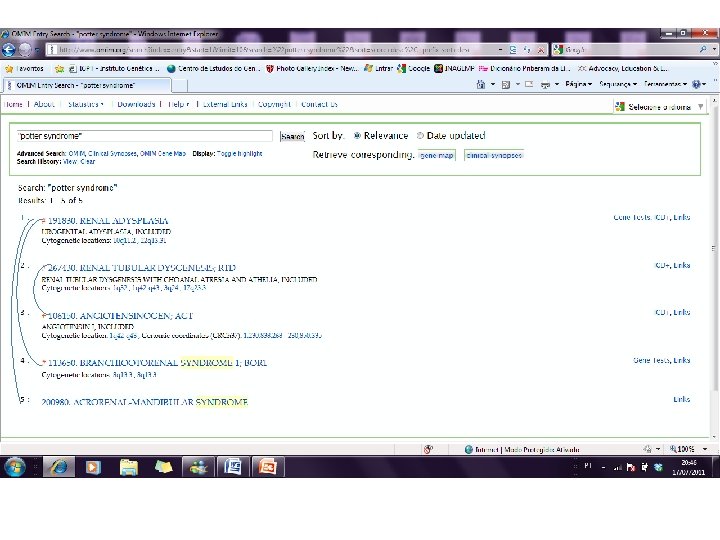Open result 267430 RENAL TUBULAR DYSGENESIS
This screenshot has height=540, width=720.
point(141,268)
